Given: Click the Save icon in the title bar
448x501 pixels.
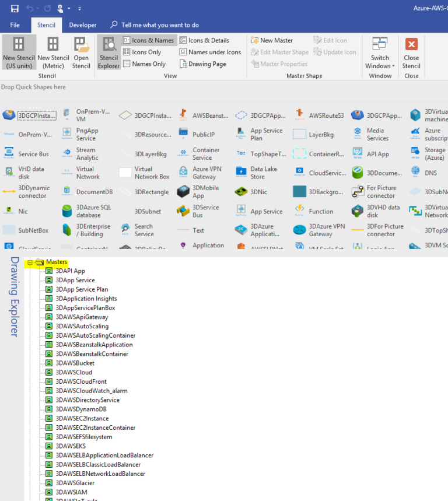Looking at the screenshot, I should tap(15, 9).
